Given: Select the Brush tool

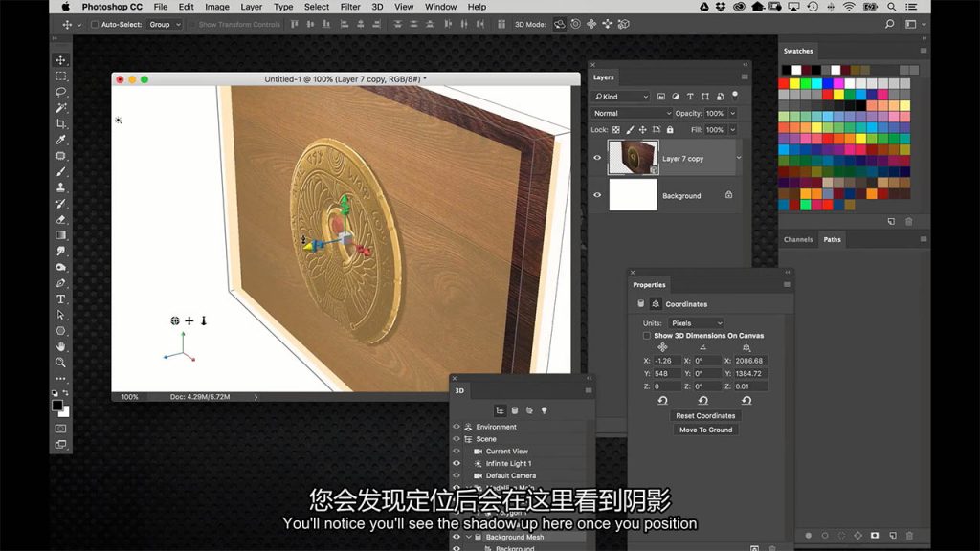Looking at the screenshot, I should coord(60,172).
